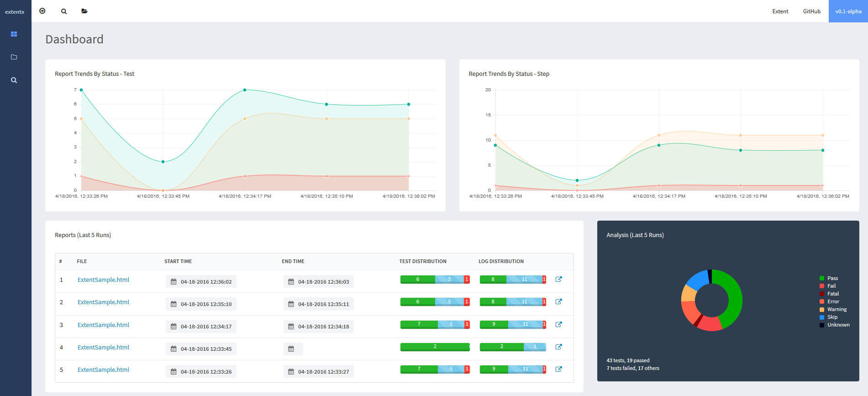This screenshot has height=396, width=868.
Task: Toggle the Skip legend item
Action: [832, 317]
